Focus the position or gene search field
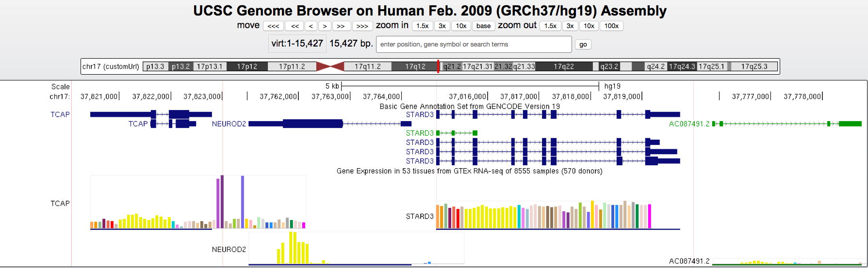 474,44
